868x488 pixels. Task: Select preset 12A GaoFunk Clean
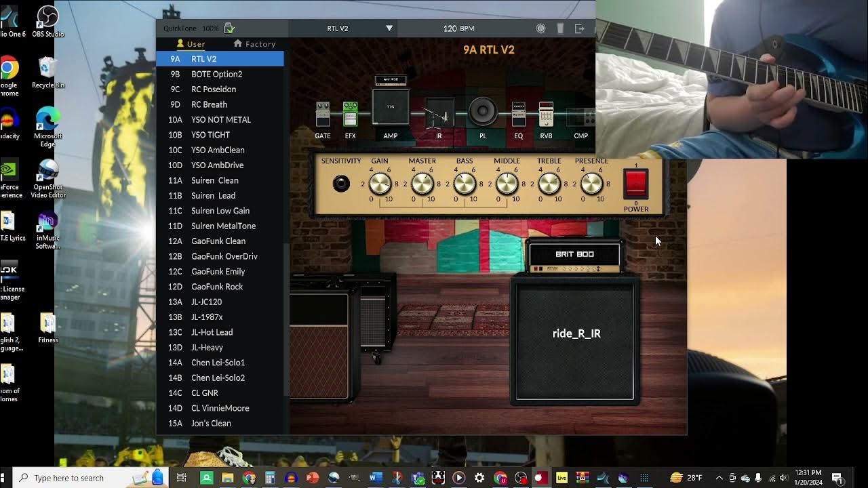pos(220,241)
